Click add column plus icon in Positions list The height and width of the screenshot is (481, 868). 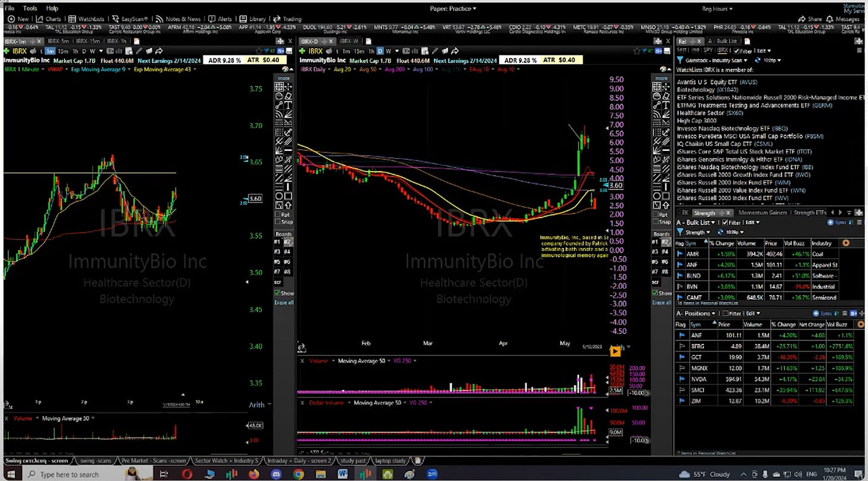[860, 324]
